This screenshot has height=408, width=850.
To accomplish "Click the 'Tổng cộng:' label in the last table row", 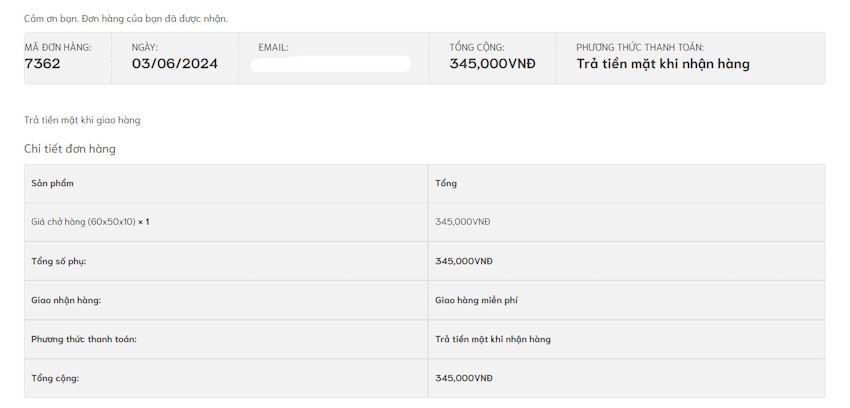I will pyautogui.click(x=55, y=378).
